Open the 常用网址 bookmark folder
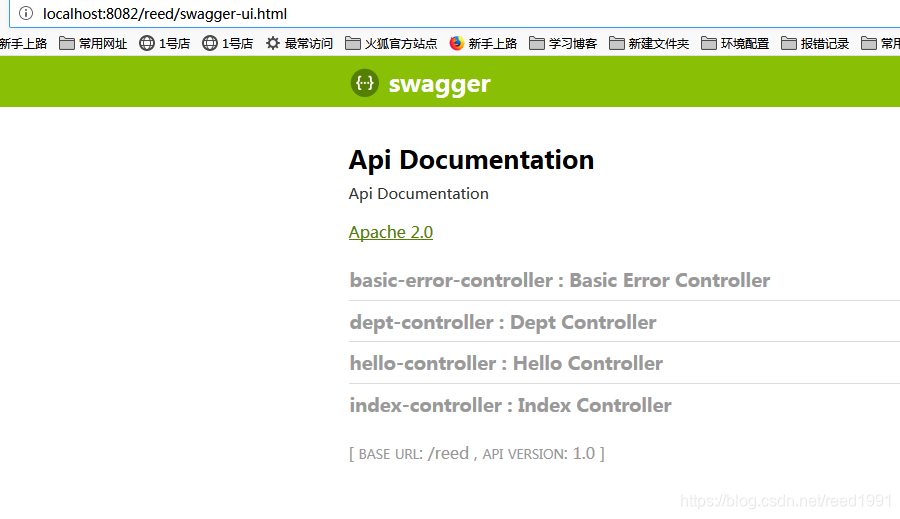Image resolution: width=900 pixels, height=519 pixels. [x=93, y=44]
